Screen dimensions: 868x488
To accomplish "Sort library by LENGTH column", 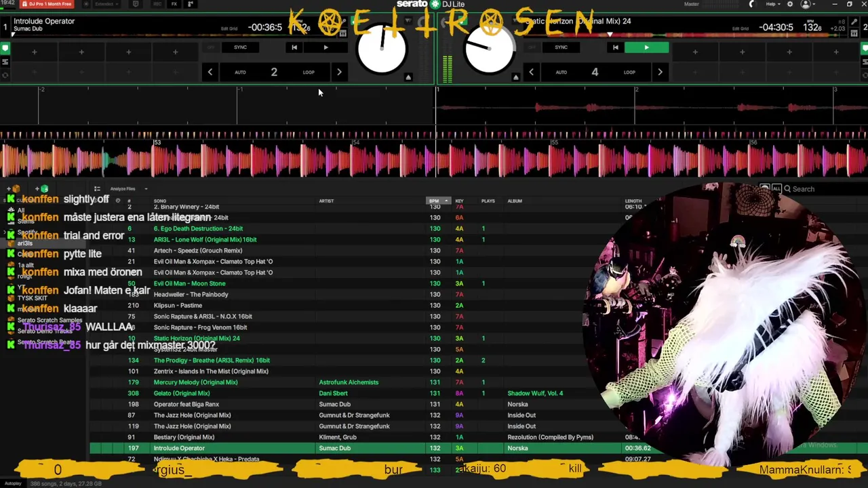I will 633,201.
